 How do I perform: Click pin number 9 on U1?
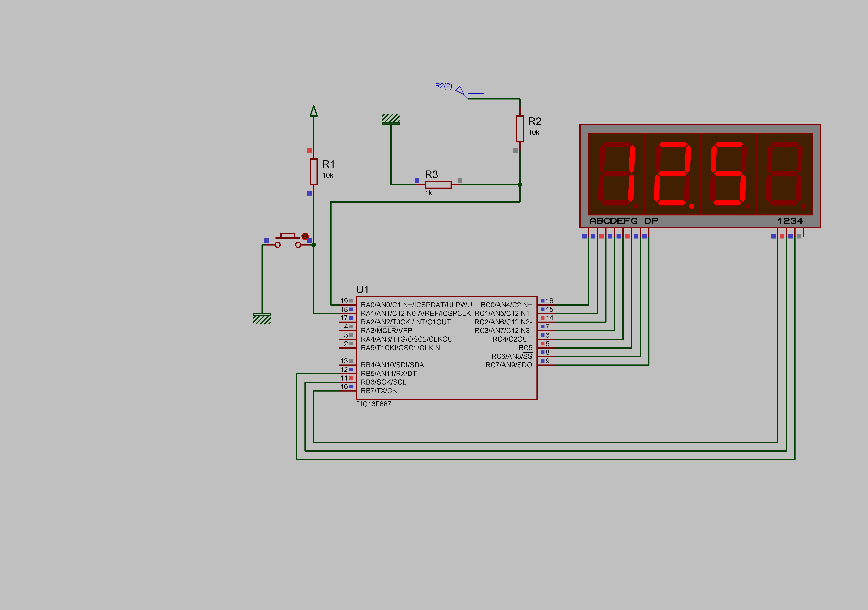click(x=547, y=361)
